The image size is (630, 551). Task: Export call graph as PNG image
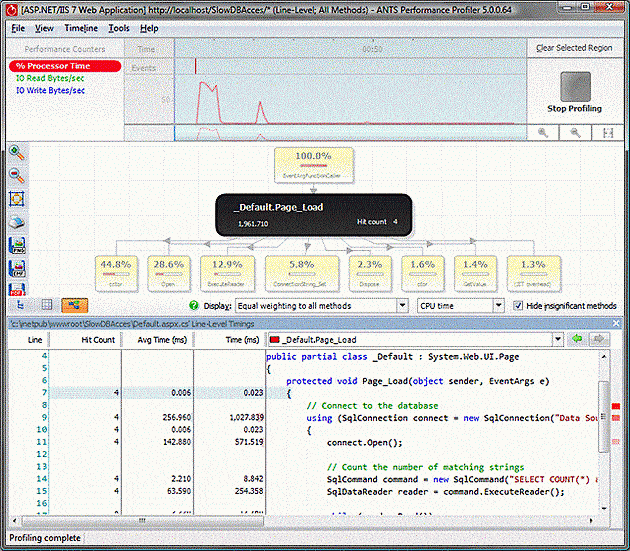coord(17,245)
